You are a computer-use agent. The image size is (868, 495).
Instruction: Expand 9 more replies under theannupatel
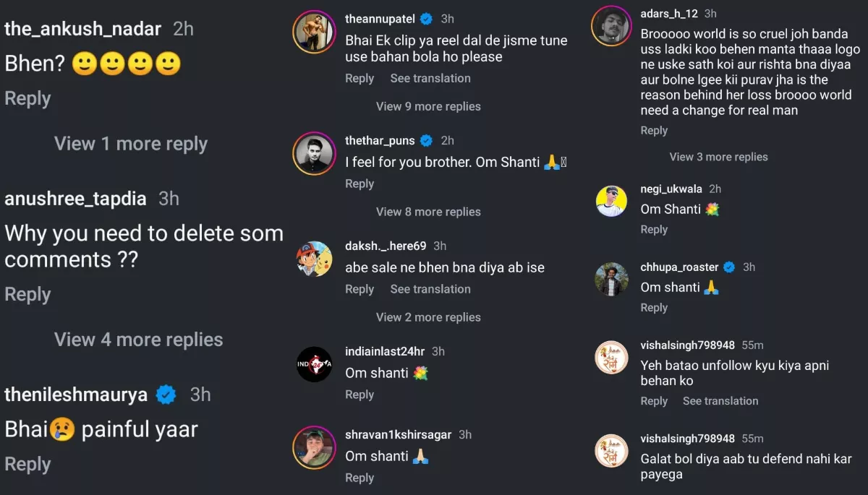coord(428,106)
